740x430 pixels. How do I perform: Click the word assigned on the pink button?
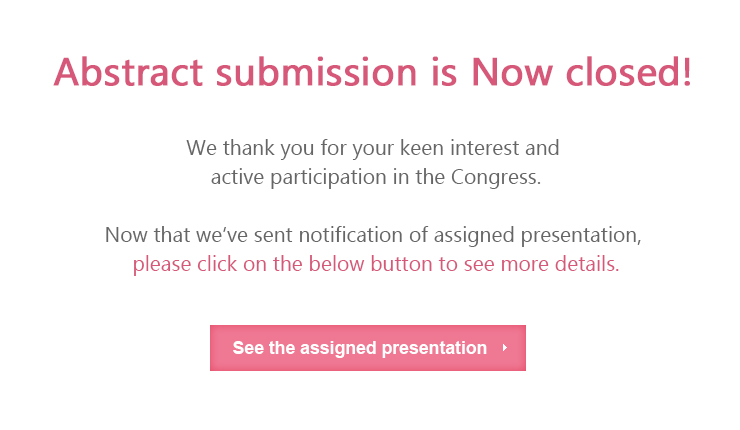point(338,349)
